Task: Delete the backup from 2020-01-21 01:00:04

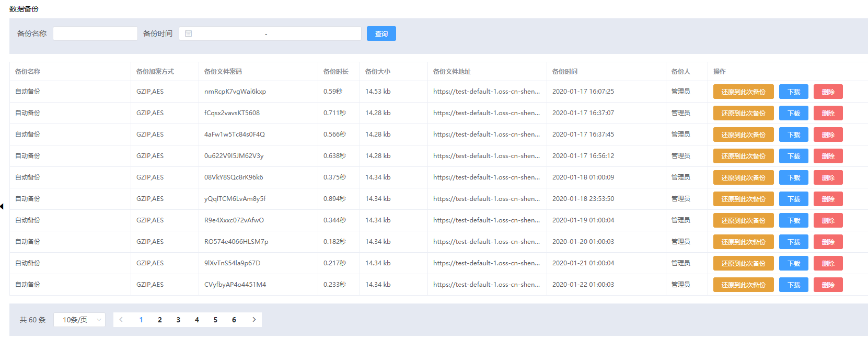Action: (828, 263)
